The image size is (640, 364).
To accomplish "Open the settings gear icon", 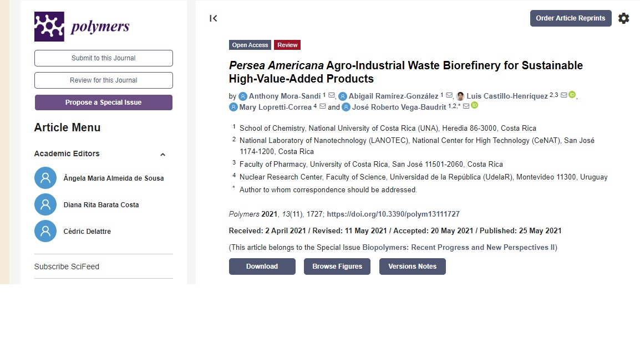I will click(x=624, y=18).
